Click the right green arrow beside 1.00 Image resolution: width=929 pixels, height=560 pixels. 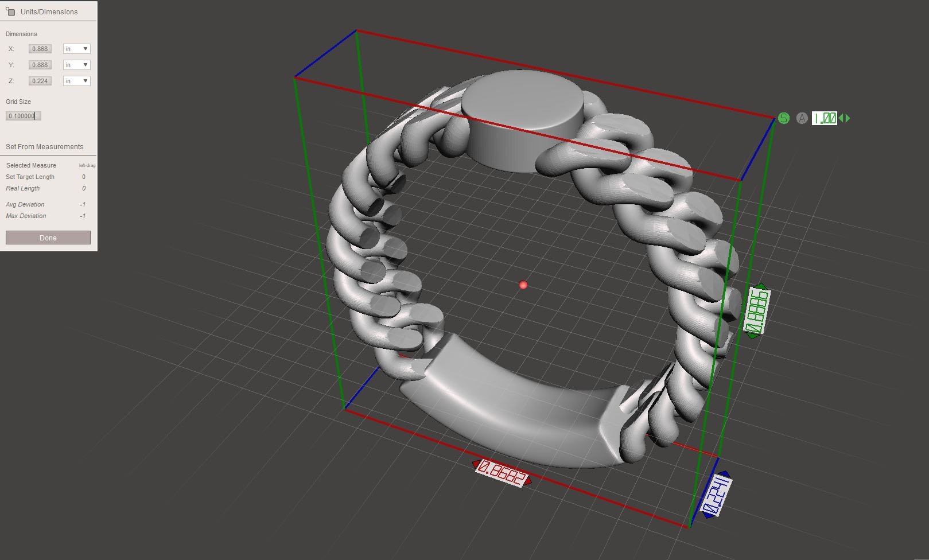(848, 118)
